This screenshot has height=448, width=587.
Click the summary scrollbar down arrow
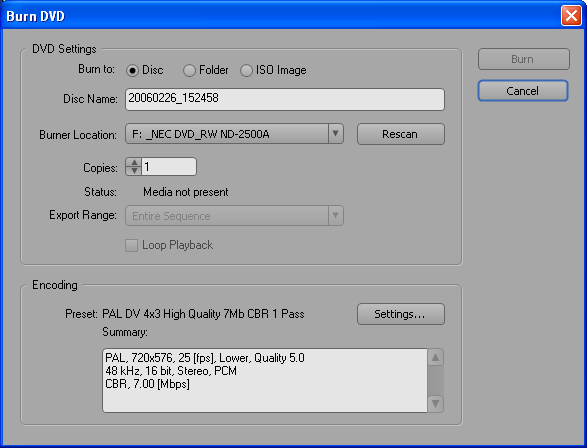[435, 404]
